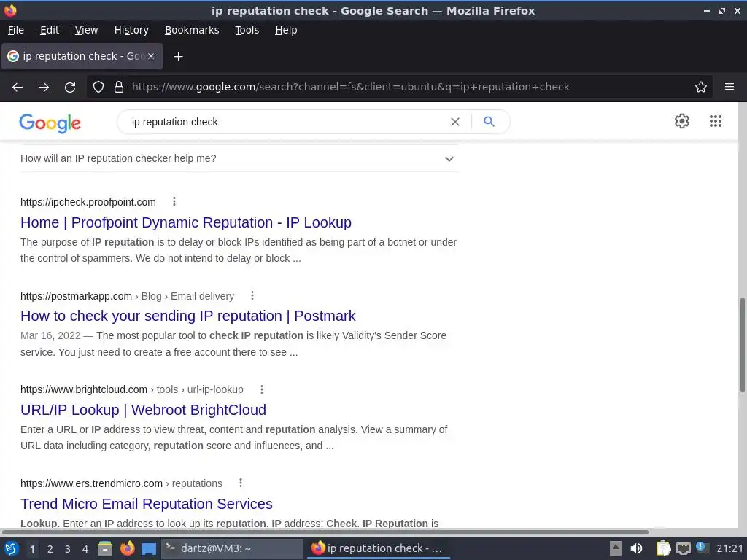Click the blue desktop icon in taskbar
Screen dimensions: 747x560
coord(149,549)
